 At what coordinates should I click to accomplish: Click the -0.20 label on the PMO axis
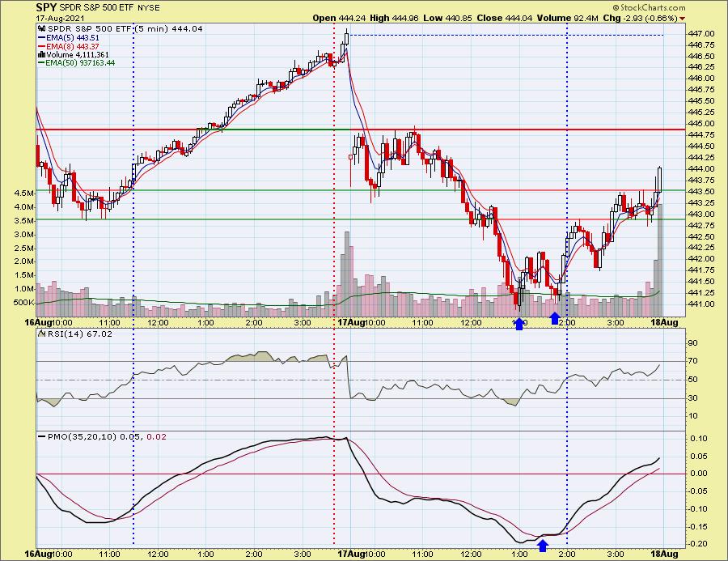(699, 543)
